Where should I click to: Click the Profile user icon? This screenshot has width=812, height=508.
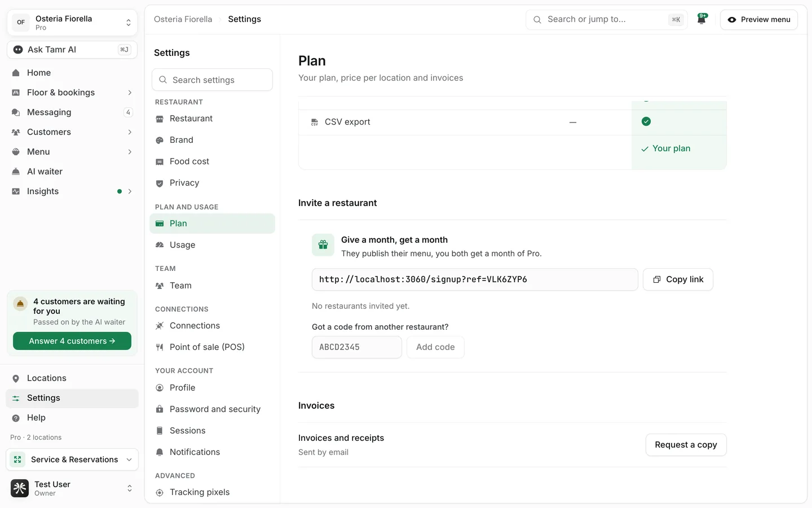click(x=160, y=388)
